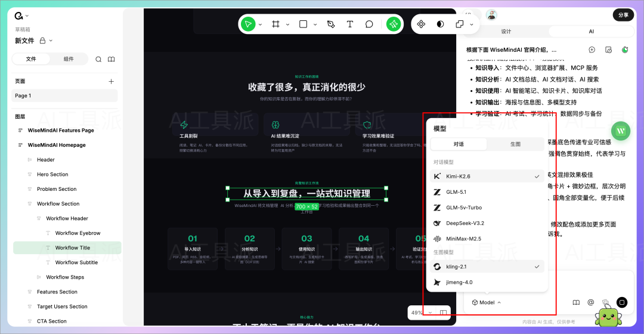Image resolution: width=644 pixels, height=334 pixels.
Task: Choose MiniMax-M2.5 chat model
Action: tap(487, 239)
